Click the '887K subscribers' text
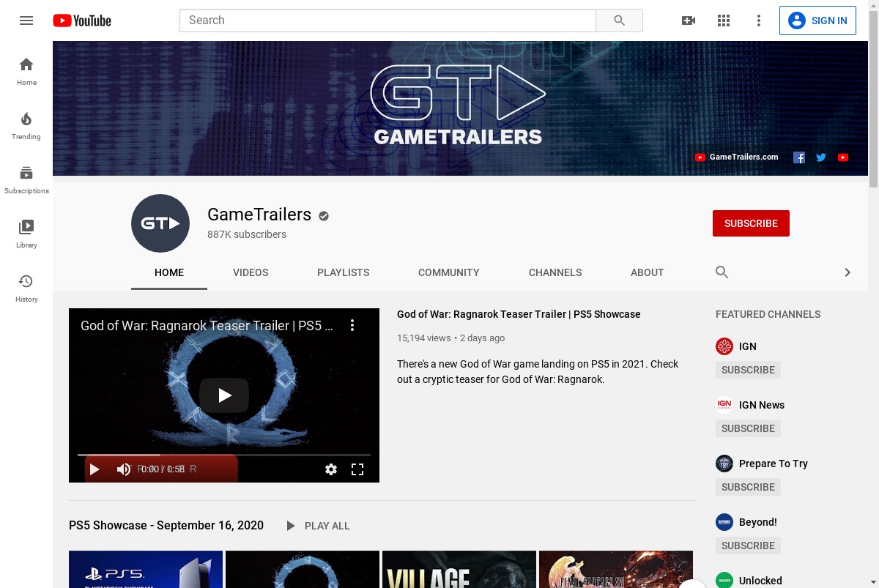The height and width of the screenshot is (588, 879). point(247,234)
